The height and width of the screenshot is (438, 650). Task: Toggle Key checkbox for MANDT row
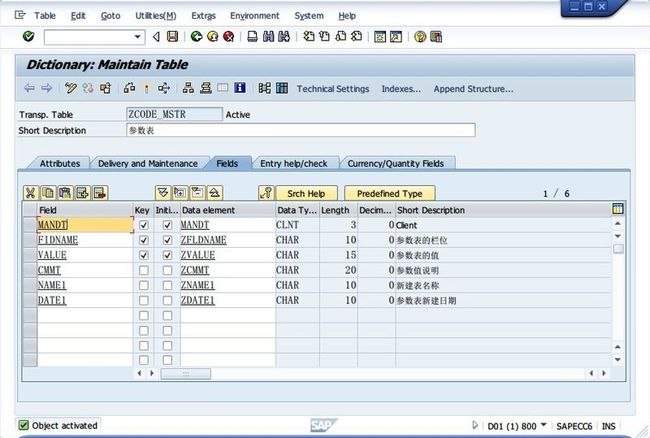[x=143, y=225]
